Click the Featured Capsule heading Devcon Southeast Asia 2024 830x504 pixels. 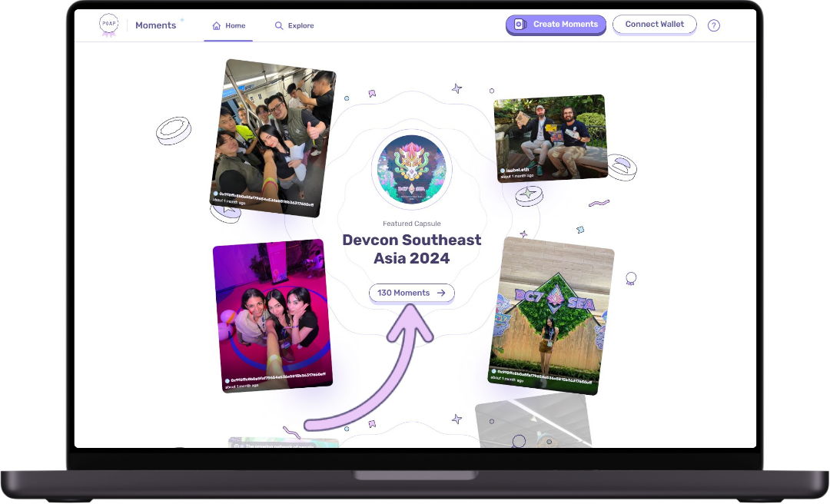(x=412, y=249)
